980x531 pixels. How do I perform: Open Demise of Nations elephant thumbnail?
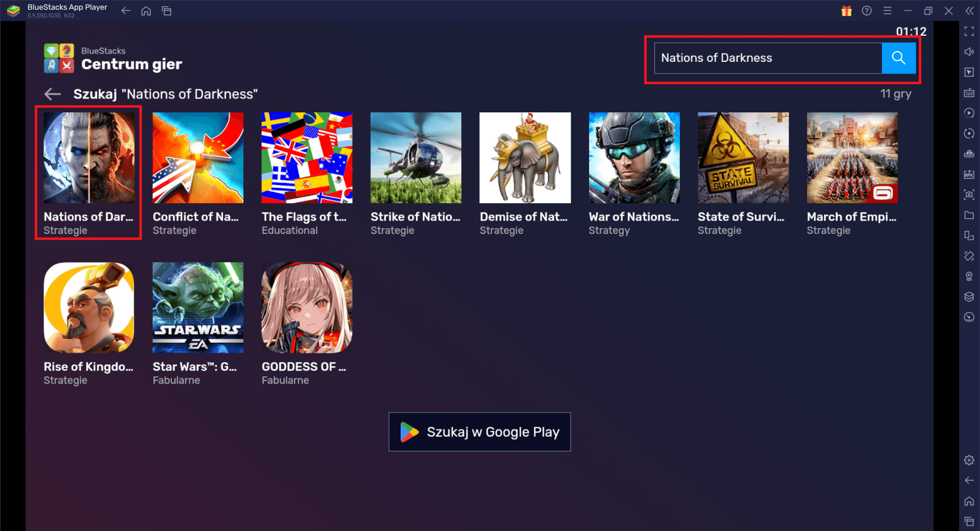(525, 158)
